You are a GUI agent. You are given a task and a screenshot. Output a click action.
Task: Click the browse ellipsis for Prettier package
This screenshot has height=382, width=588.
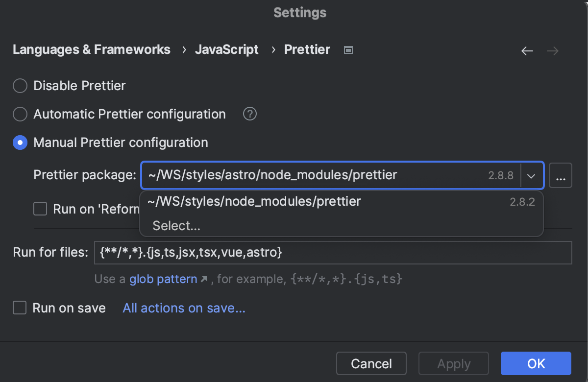(x=561, y=175)
